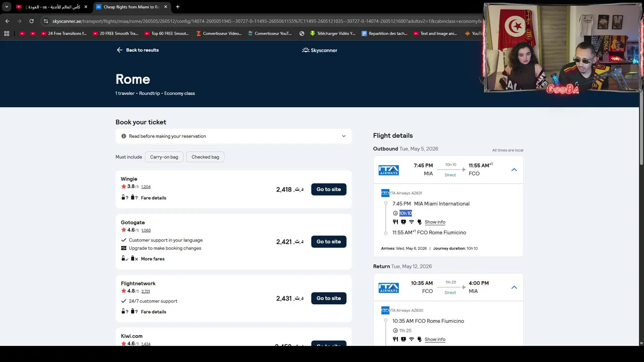The height and width of the screenshot is (362, 644).
Task: Click the outbound flight Wi-Fi icon
Action: tap(411, 222)
